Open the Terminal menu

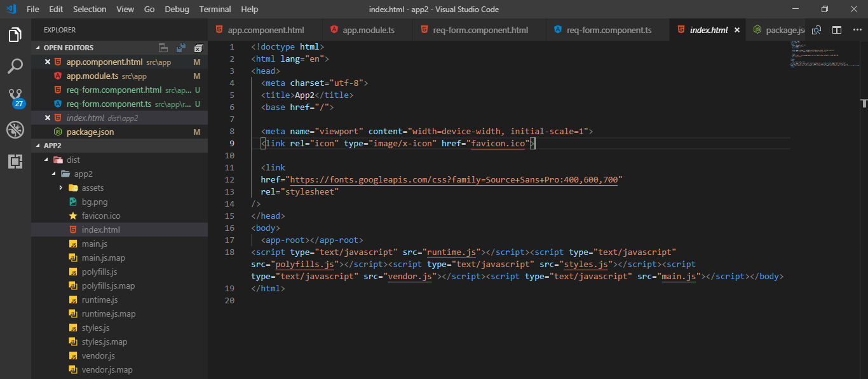point(215,9)
